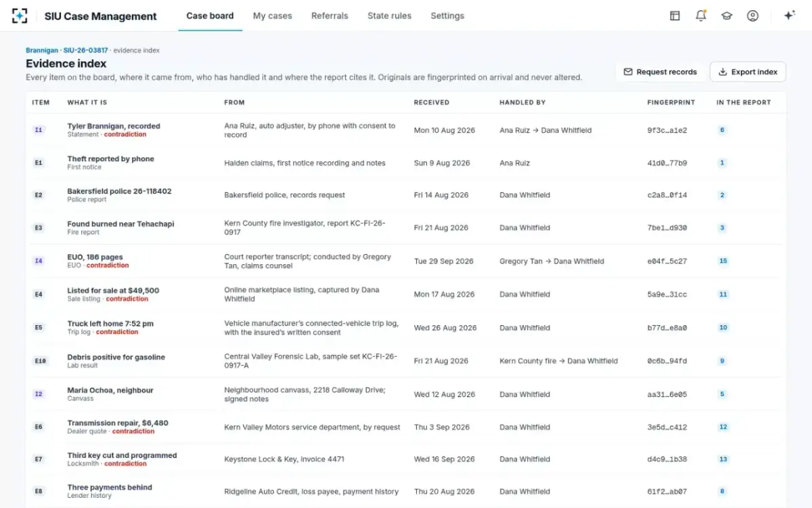Viewport: 812px width, 508px height.
Task: Click item badge E7
Action: (x=39, y=459)
